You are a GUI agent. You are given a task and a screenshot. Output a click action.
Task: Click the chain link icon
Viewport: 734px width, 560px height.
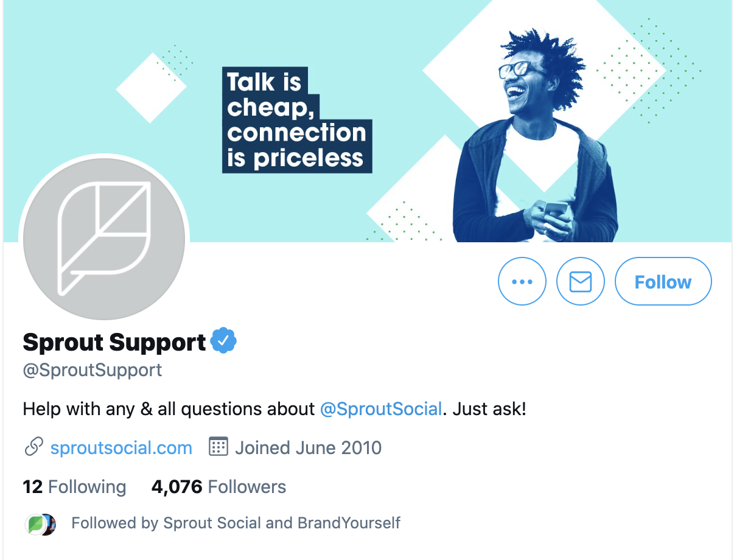coord(33,448)
